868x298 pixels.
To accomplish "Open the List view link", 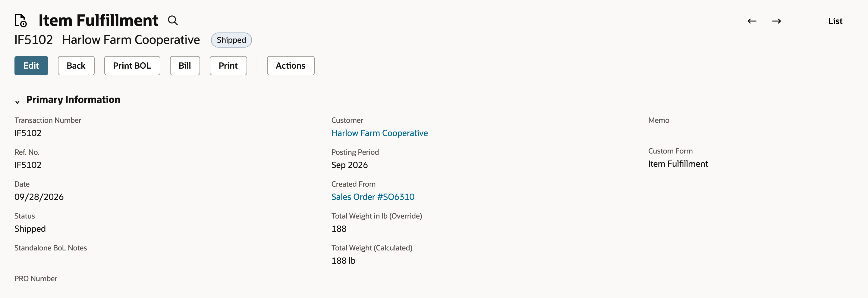I will [x=835, y=21].
